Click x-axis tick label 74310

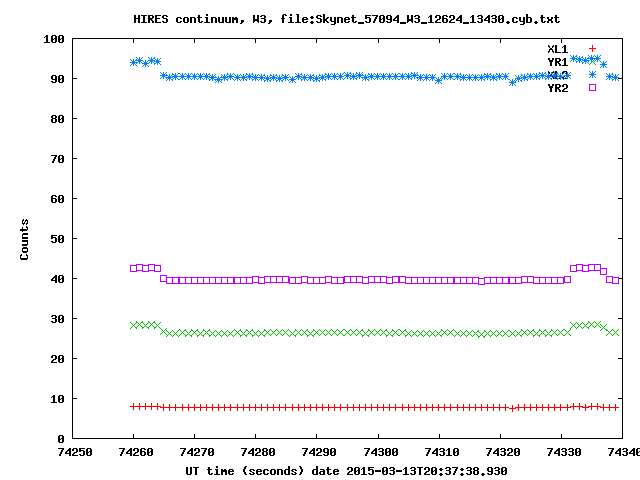[x=442, y=452]
